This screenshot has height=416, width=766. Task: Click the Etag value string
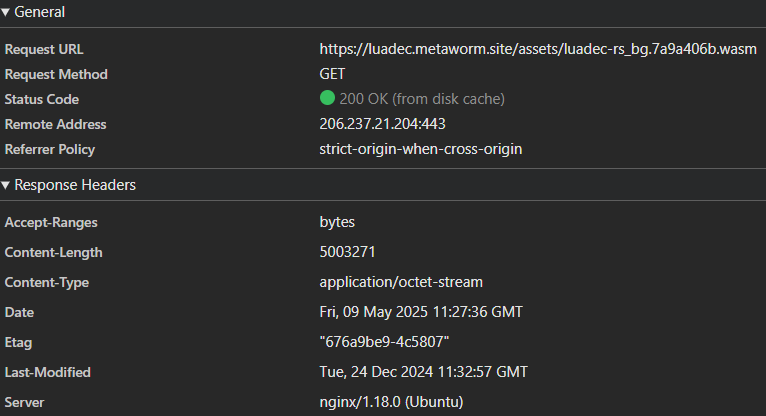tap(384, 342)
